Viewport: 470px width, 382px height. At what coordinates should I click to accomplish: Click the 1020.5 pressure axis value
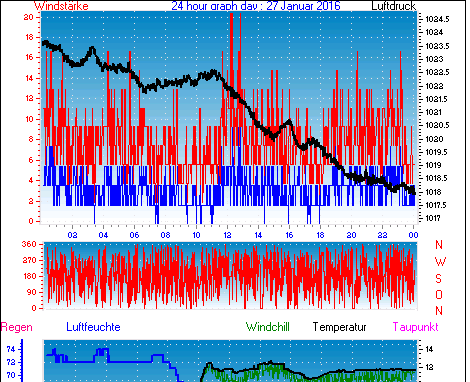coord(437,125)
